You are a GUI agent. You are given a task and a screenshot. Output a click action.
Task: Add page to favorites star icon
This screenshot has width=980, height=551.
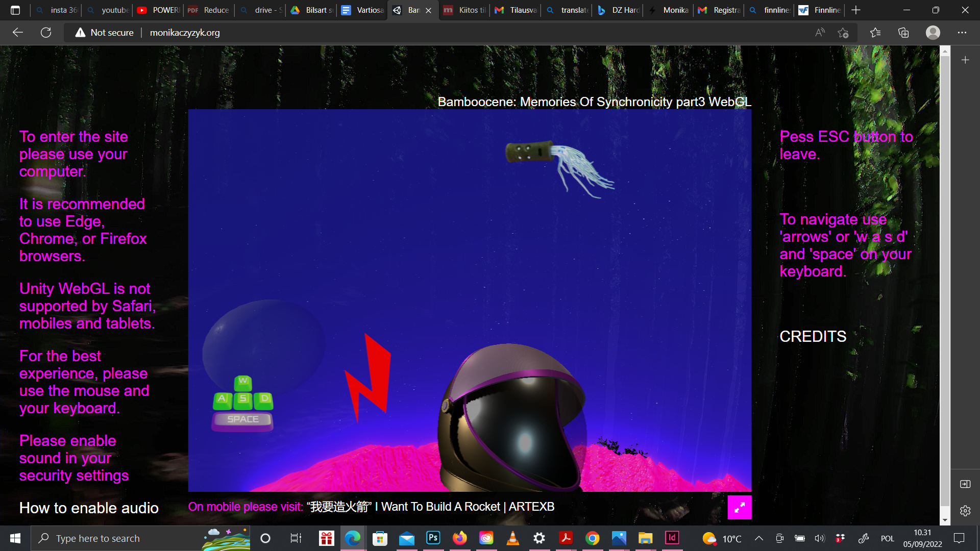click(x=843, y=33)
